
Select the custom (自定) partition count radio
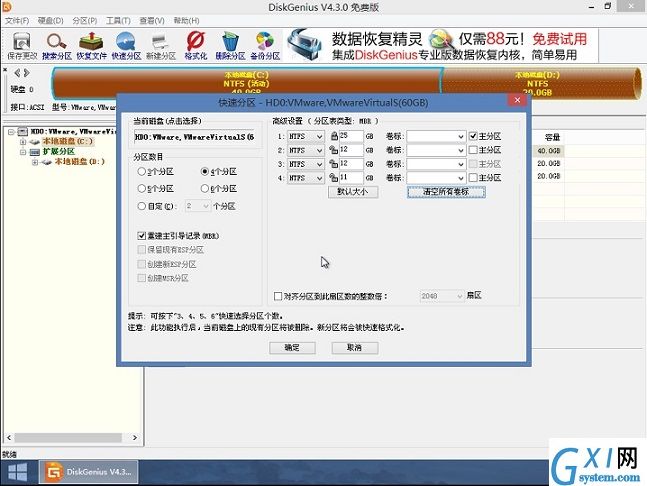click(x=142, y=206)
